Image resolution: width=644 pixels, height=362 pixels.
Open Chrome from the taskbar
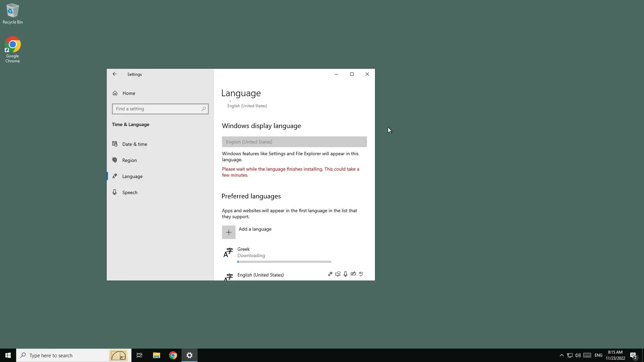tap(173, 355)
